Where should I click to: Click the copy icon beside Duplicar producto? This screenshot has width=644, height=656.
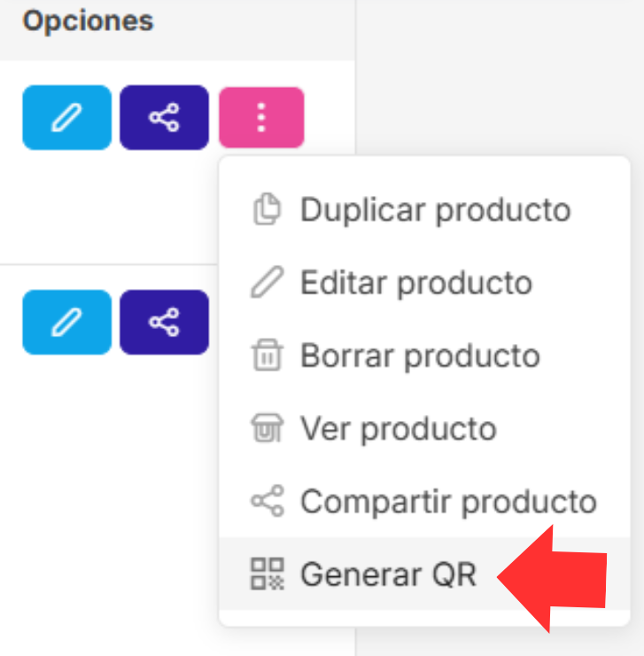pos(267,210)
